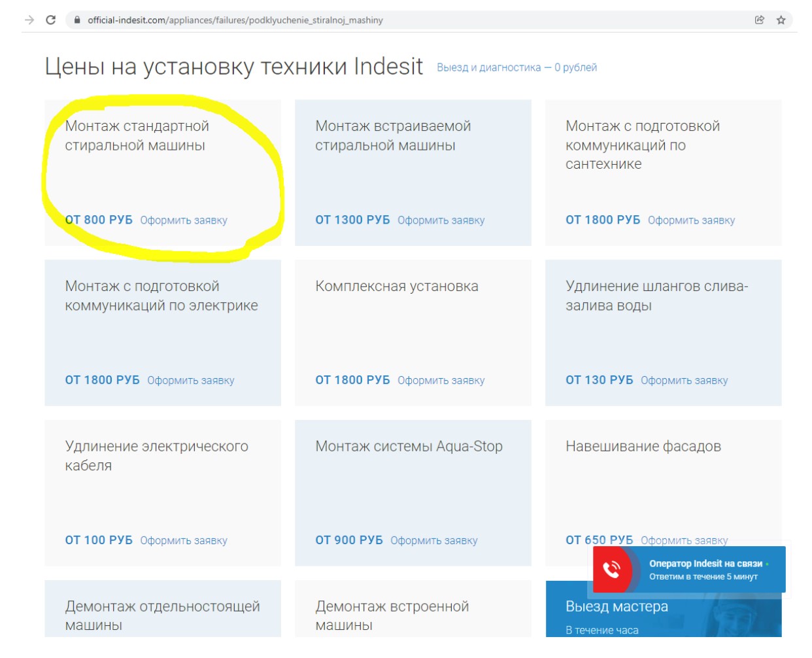Click 'Оформить заявку' for plumbing preparation install
The height and width of the screenshot is (658, 812).
[x=691, y=220]
